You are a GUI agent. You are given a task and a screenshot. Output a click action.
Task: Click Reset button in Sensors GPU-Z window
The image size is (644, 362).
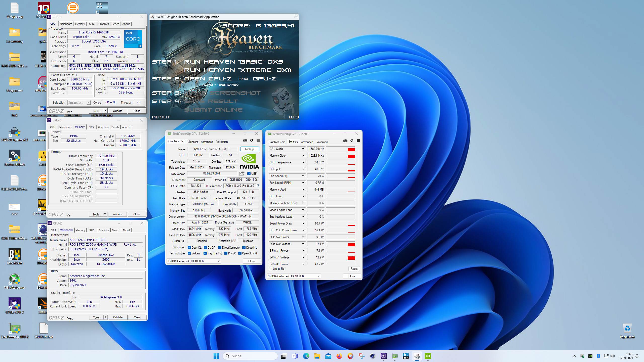354,269
